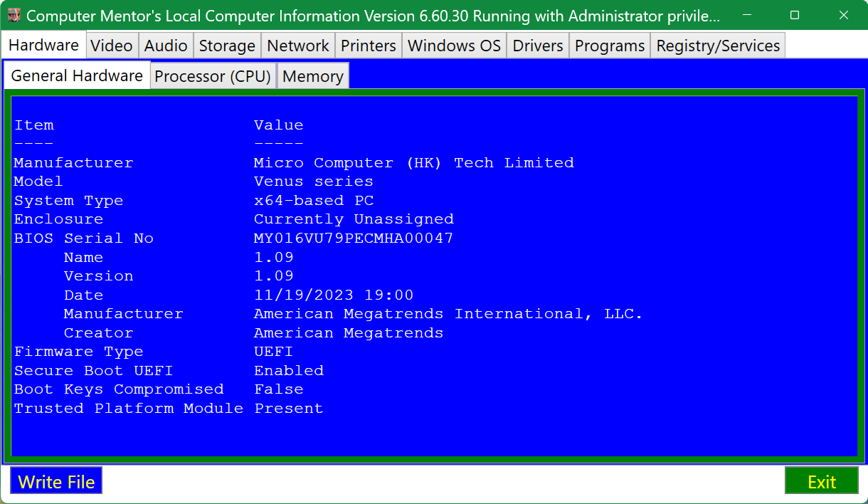Image resolution: width=868 pixels, height=504 pixels.
Task: Open the Audio tab
Action: click(x=166, y=46)
